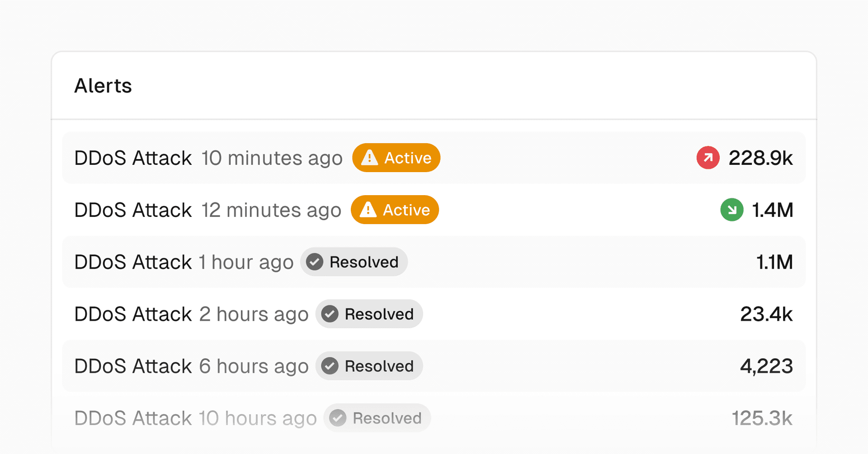Screen dimensions: 868x454
Task: Click checkmark icon in 6 hours ago alert
Action: 330,365
